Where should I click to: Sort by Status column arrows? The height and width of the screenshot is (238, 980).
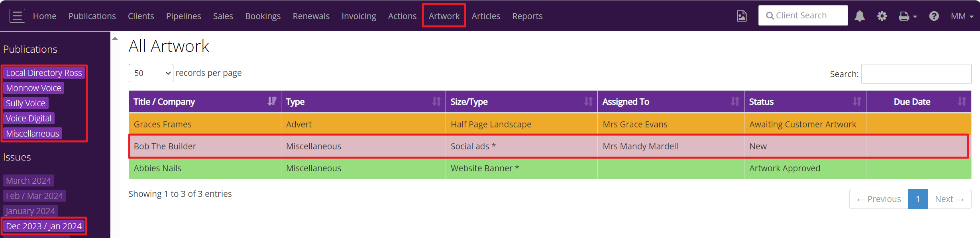857,101
